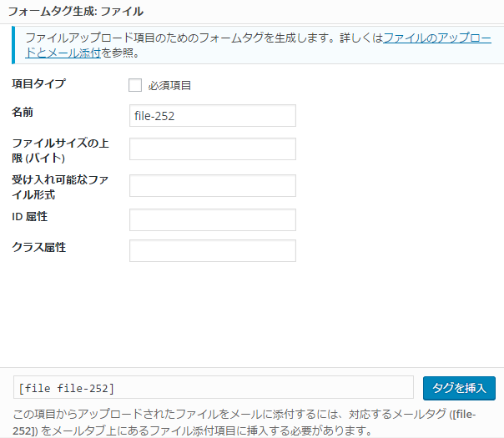Enable the 必須項目 checkbox
This screenshot has height=438, width=504.
(x=135, y=85)
